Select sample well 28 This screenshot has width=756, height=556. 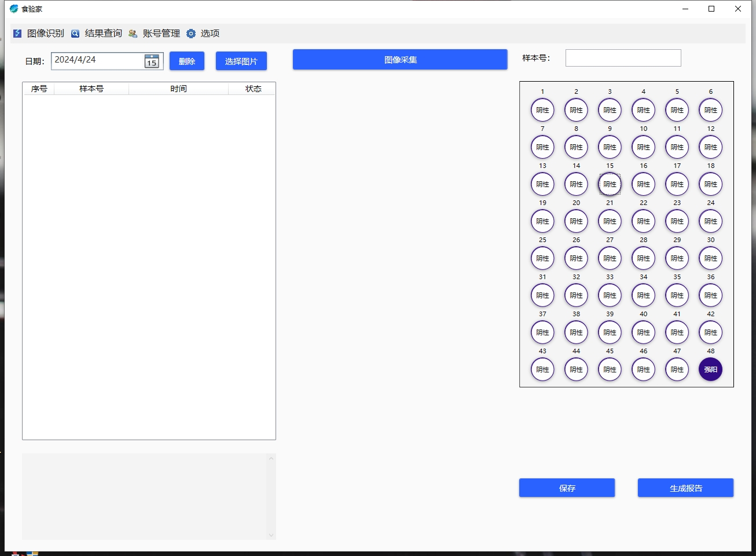pyautogui.click(x=644, y=258)
